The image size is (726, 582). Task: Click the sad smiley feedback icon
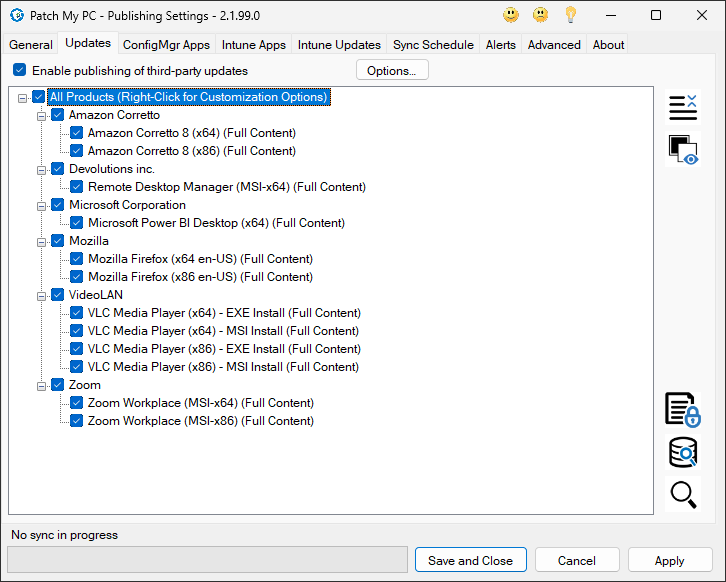coord(541,15)
